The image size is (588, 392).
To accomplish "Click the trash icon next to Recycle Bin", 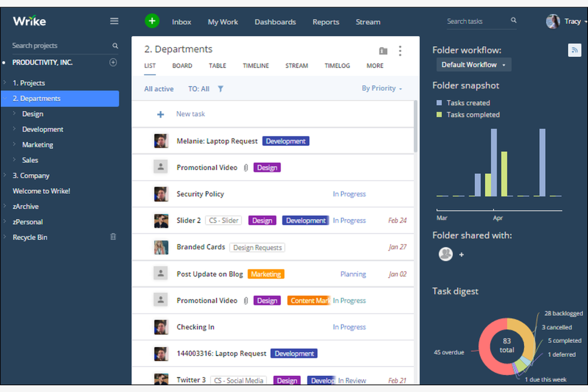I will click(113, 237).
